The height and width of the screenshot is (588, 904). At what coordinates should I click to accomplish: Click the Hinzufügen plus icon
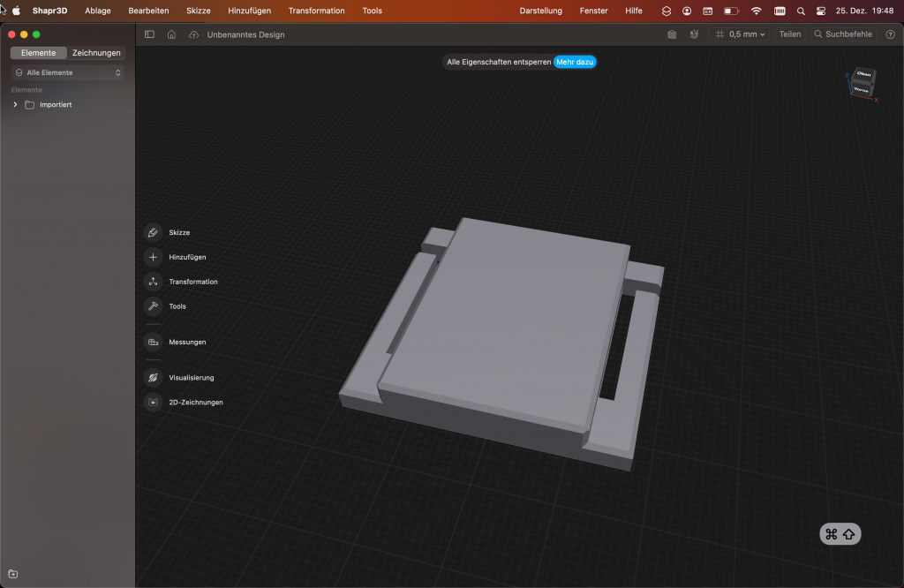154,257
